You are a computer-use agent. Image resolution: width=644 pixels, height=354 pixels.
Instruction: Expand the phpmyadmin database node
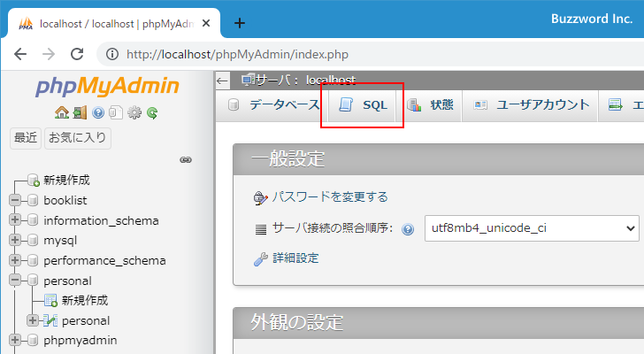(15, 340)
